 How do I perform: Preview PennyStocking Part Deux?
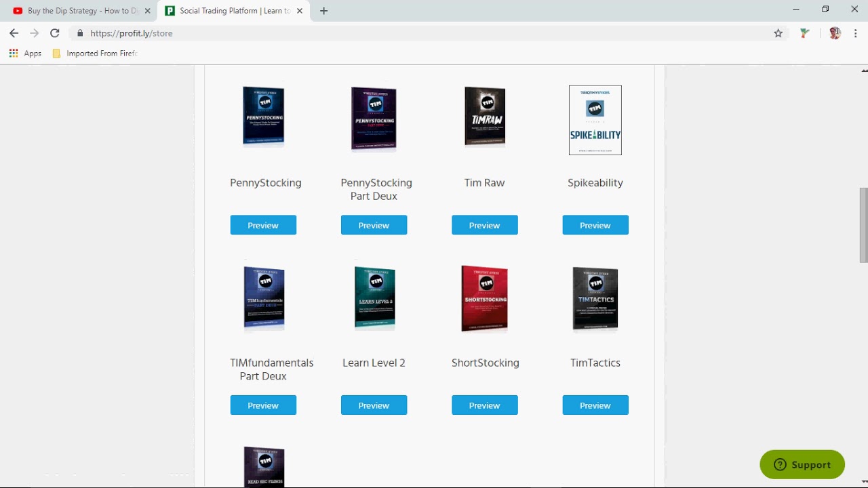374,225
